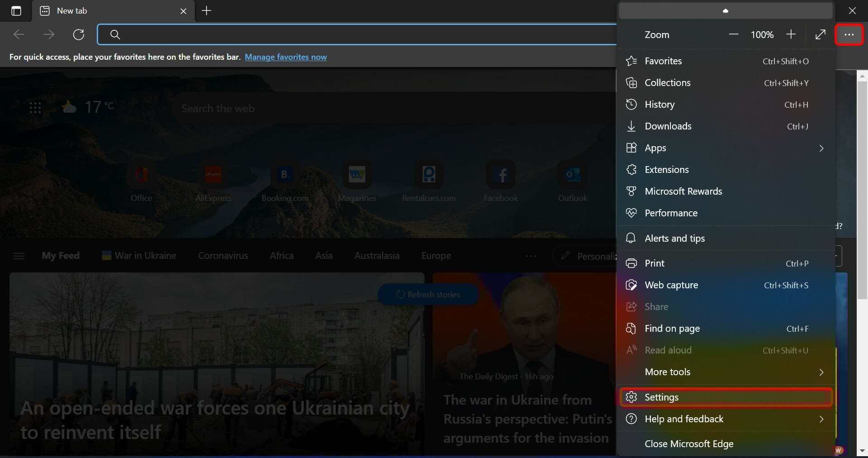868x458 pixels.
Task: Click page scrollbar down arrow
Action: click(x=862, y=451)
